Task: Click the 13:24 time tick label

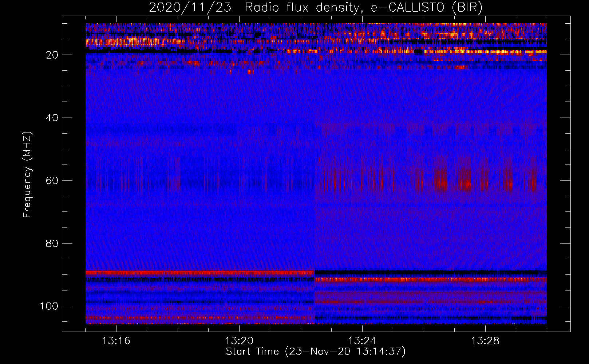Action: (x=362, y=341)
